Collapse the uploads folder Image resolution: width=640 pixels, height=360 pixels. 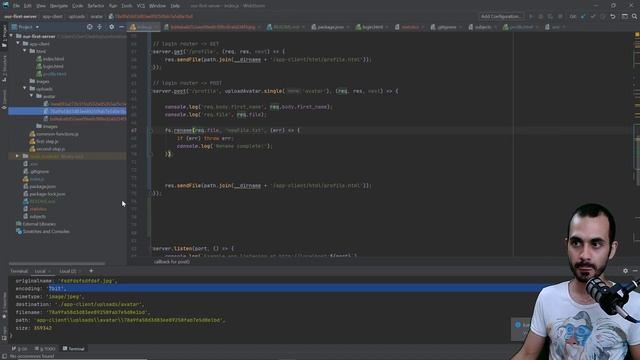point(25,89)
